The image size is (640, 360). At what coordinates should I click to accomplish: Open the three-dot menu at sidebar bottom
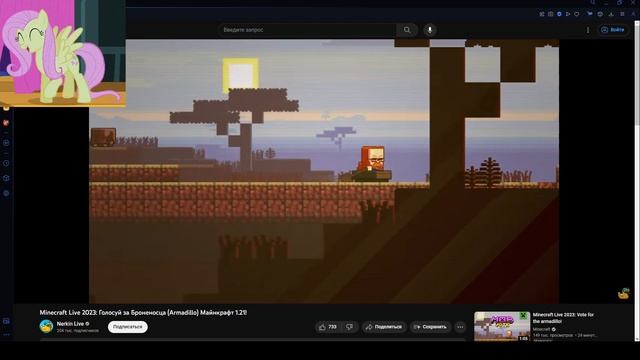6,335
